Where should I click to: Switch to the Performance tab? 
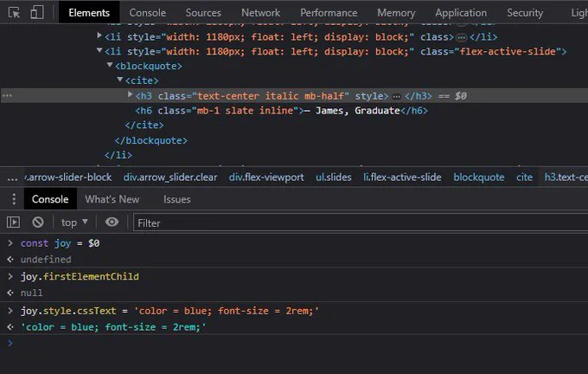tap(329, 13)
